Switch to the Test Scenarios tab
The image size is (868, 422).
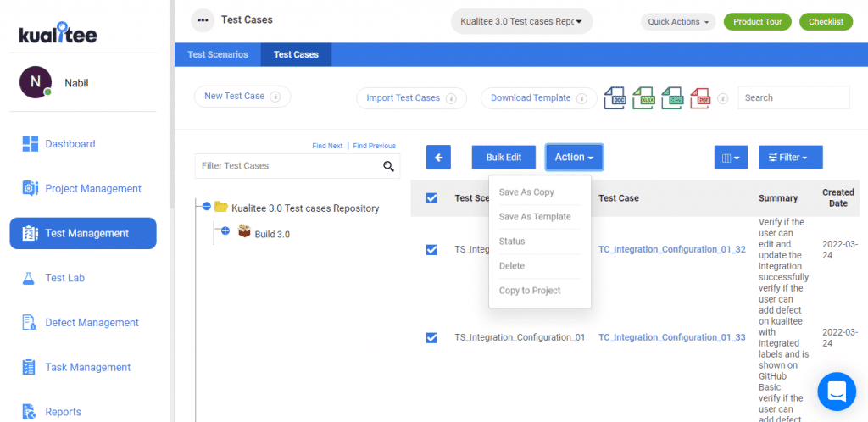218,55
